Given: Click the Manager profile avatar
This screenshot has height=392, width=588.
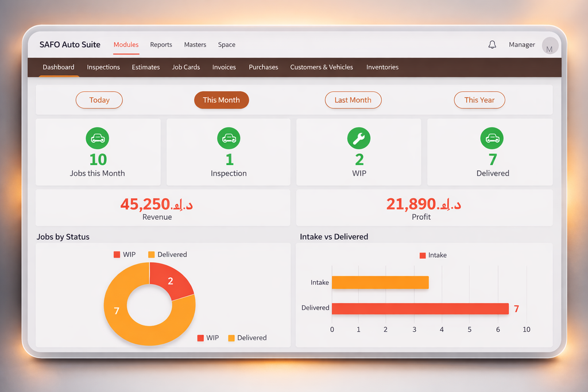Looking at the screenshot, I should point(550,45).
